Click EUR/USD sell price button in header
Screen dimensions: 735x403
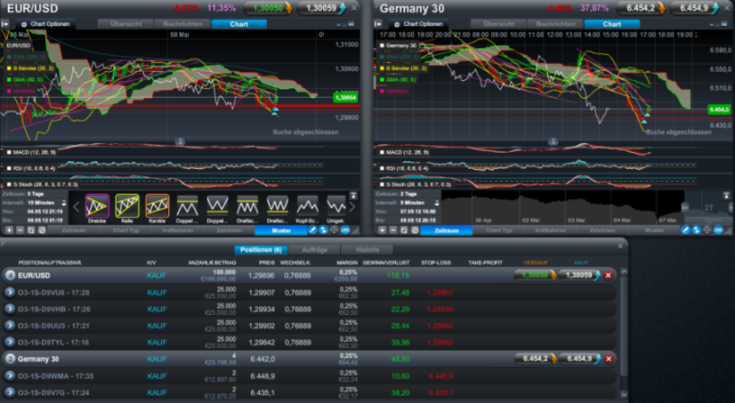pos(268,8)
